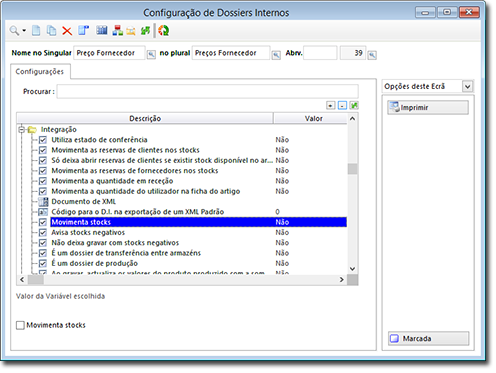496x373 pixels.
Task: Click the lookup icon next to number 39
Action: [372, 55]
